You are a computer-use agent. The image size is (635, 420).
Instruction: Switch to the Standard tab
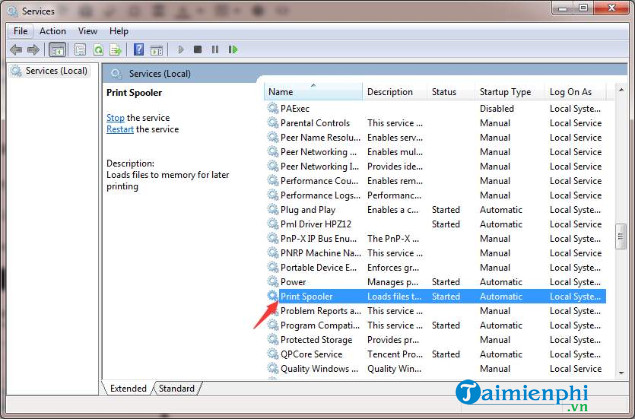pos(177,388)
